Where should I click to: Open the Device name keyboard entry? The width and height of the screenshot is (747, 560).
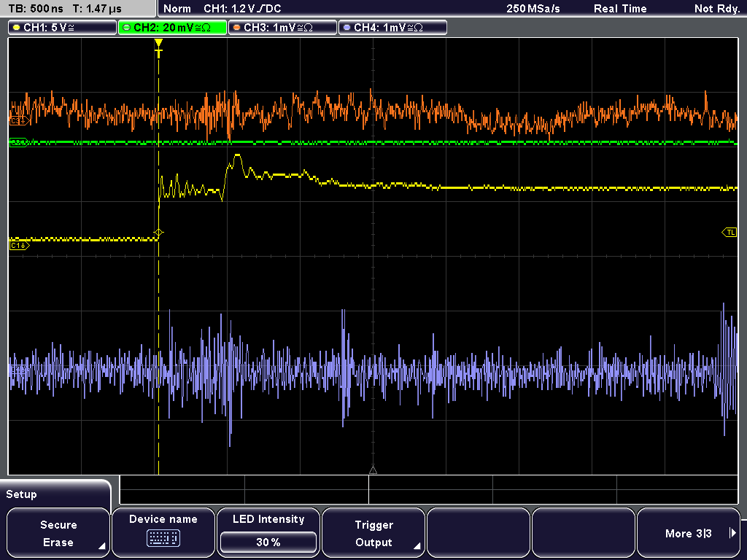[x=163, y=533]
